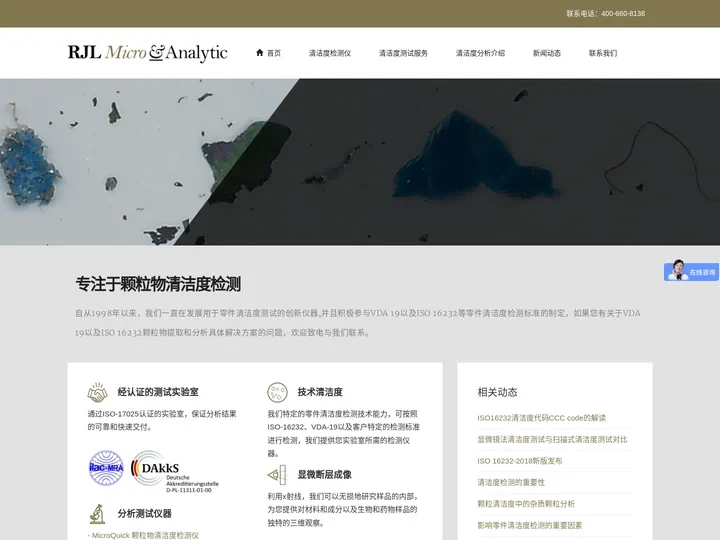
Task: Click the 相关动态 sidebar title
Action: point(497,392)
